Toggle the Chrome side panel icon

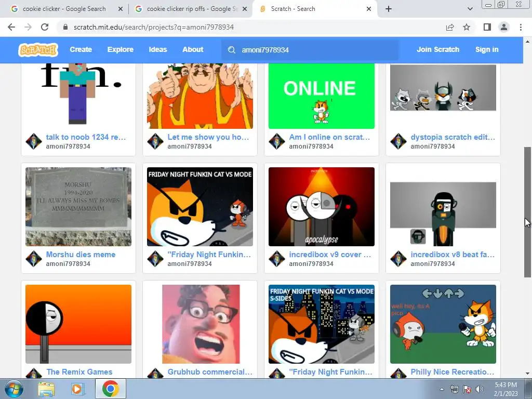pyautogui.click(x=487, y=27)
